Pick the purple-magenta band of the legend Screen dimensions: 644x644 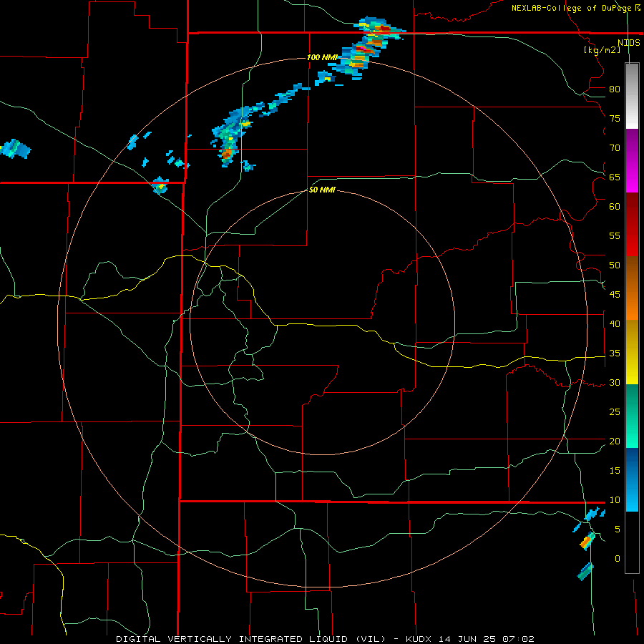(632, 161)
